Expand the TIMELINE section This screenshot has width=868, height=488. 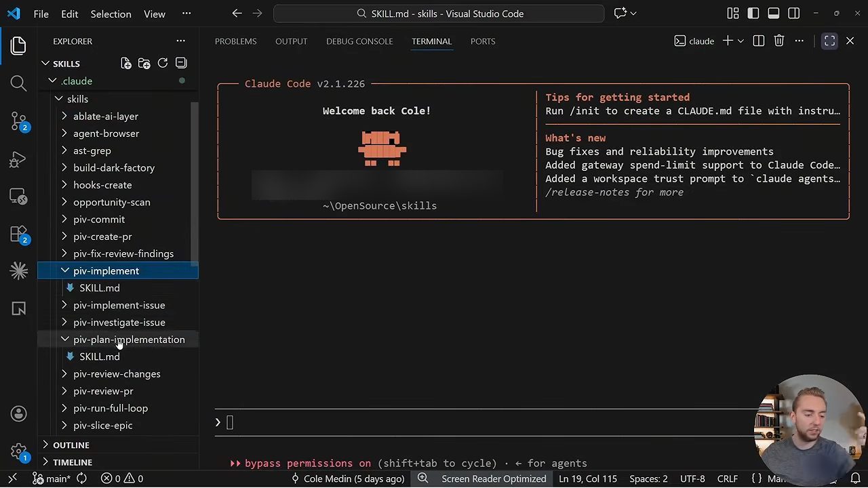pos(73,462)
